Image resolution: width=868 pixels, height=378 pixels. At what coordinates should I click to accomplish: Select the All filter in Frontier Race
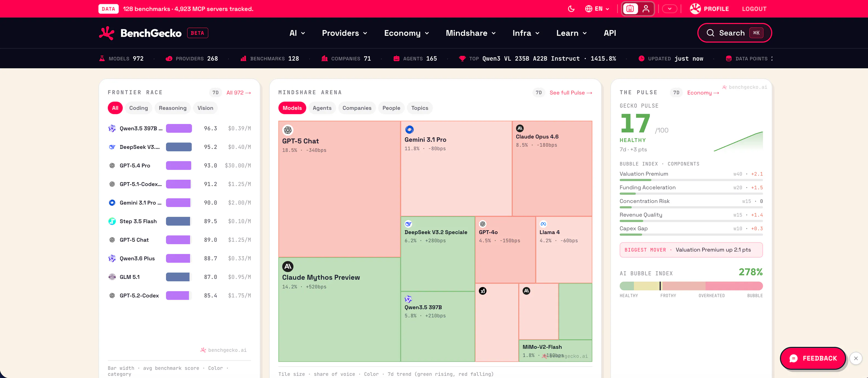(115, 108)
